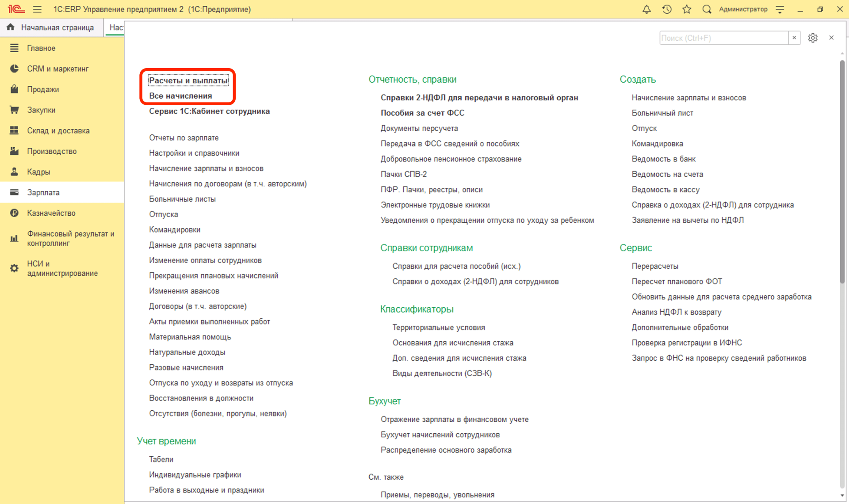Open history clock icon
Screen dimensions: 849x504
(x=667, y=9)
